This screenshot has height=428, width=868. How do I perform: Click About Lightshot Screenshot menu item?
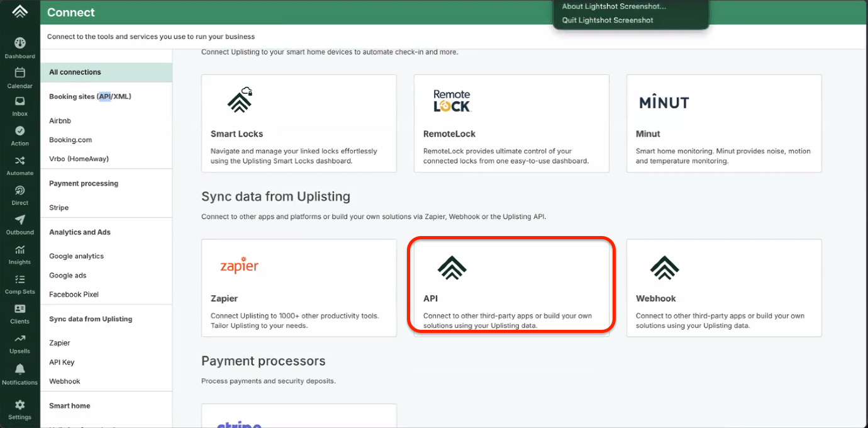(x=614, y=6)
